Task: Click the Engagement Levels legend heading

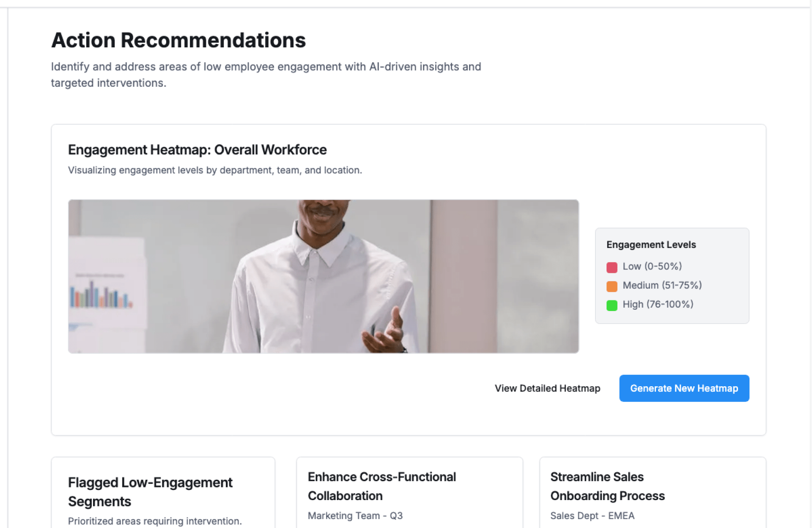Action: coord(651,245)
